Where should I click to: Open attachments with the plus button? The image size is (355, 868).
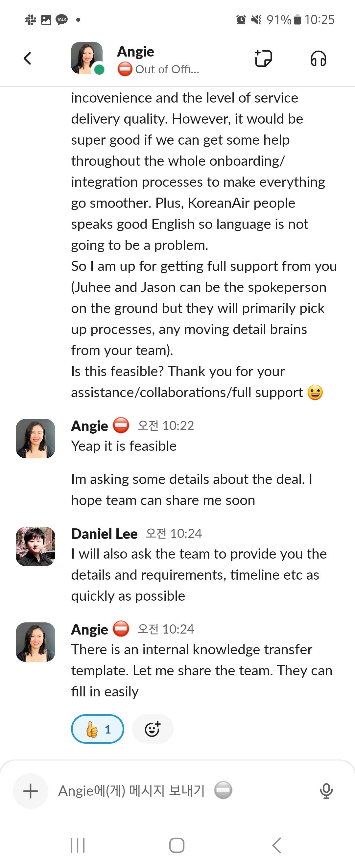point(31,791)
